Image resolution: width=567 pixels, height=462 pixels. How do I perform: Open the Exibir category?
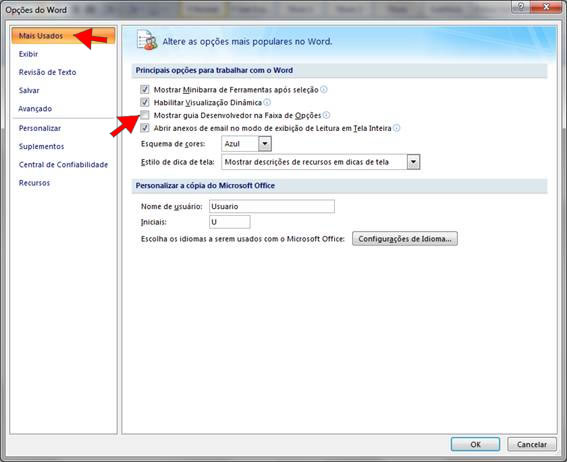(x=28, y=54)
